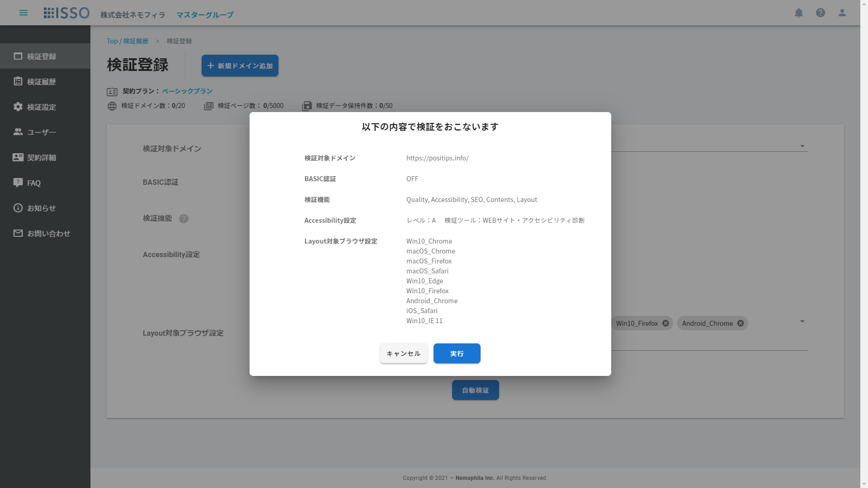Click the 検証履歴 clipboard icon
The image size is (868, 488).
click(18, 81)
